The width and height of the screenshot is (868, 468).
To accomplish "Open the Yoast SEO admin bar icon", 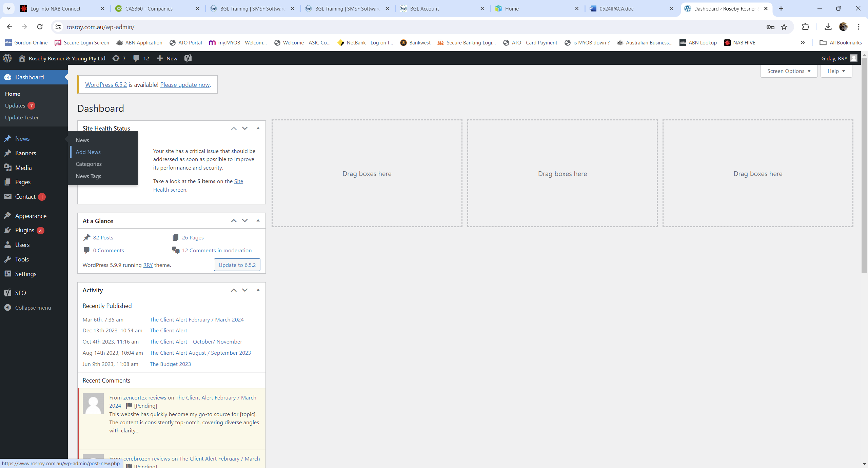I will (x=188, y=58).
